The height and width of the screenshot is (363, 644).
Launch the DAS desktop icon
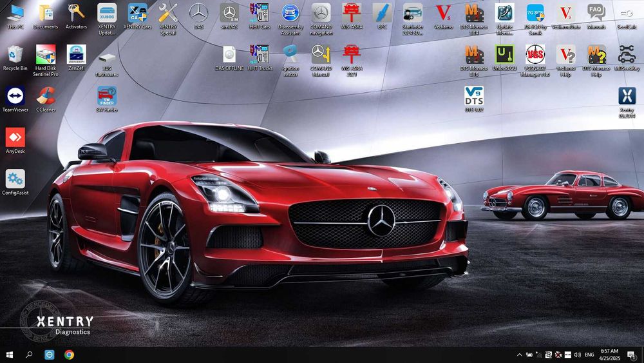(198, 17)
